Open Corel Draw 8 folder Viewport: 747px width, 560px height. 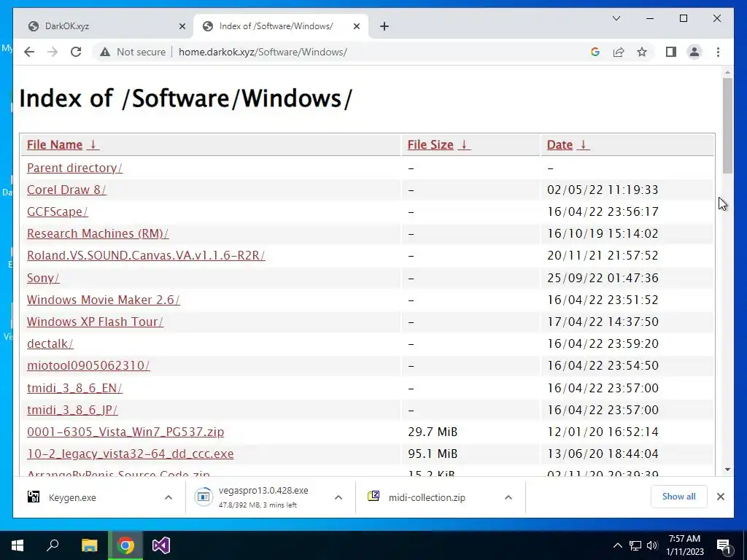tap(66, 190)
